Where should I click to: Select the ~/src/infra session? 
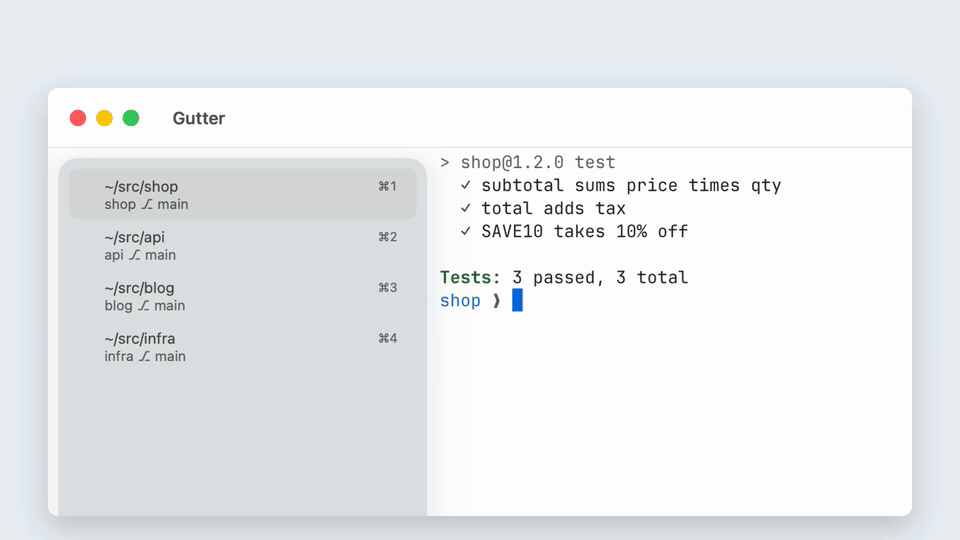pos(242,347)
